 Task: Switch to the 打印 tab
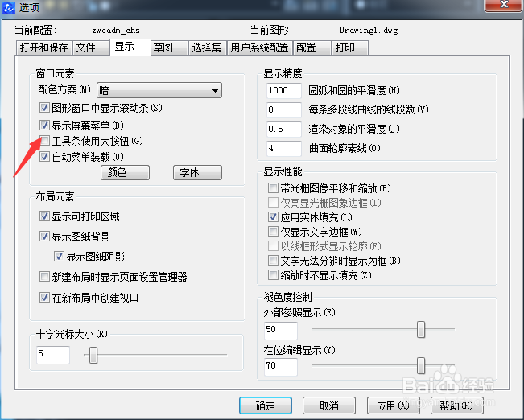(x=350, y=47)
